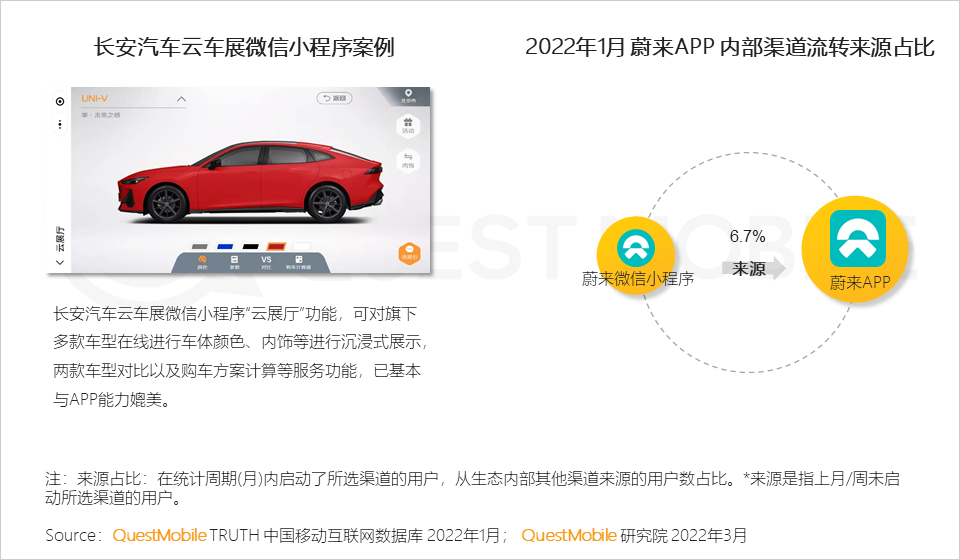This screenshot has height=560, width=960.
Task: Choose the black car color swatch
Action: 250,246
